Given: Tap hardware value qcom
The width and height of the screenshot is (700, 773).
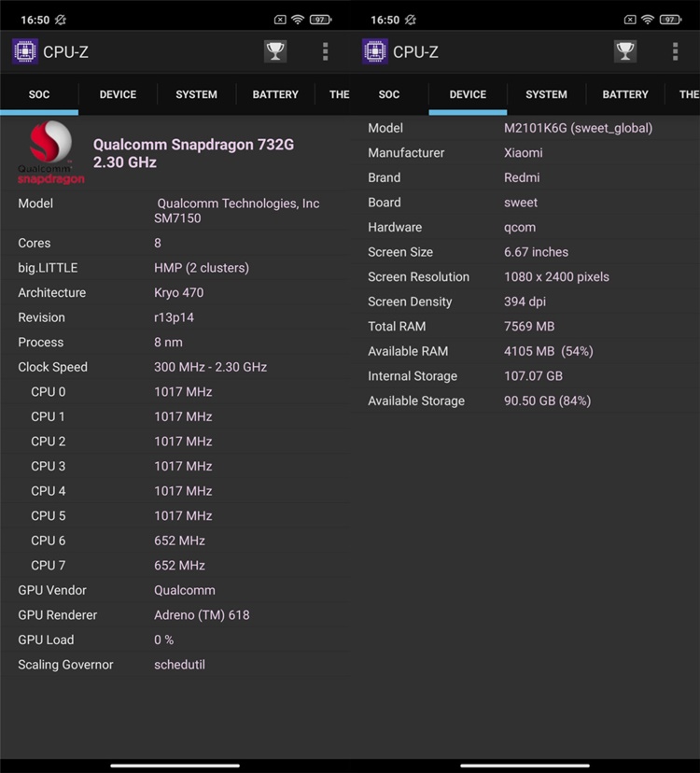Looking at the screenshot, I should pyautogui.click(x=520, y=227).
